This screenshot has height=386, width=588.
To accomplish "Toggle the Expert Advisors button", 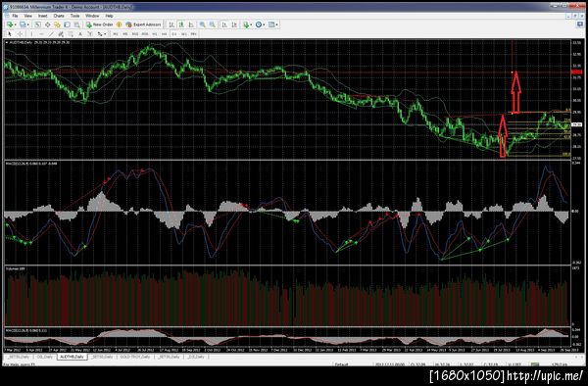I will pos(143,24).
